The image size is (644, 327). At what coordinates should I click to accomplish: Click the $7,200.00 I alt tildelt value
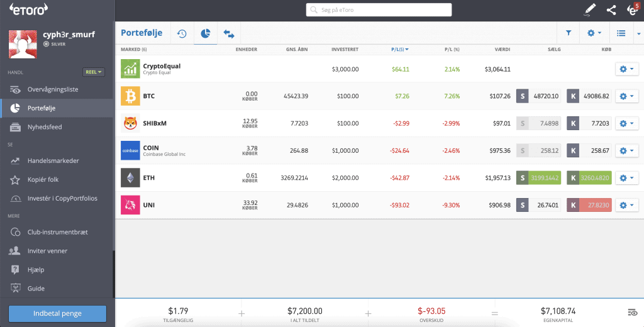click(305, 311)
